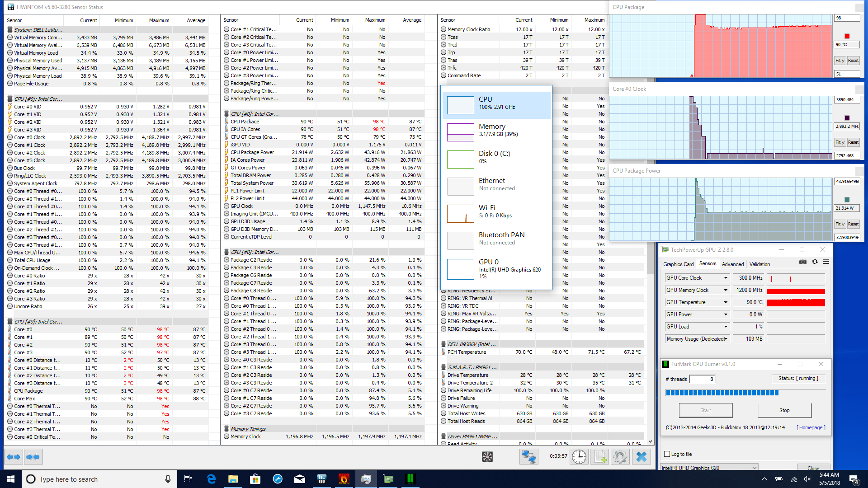Viewport: 868px width, 488px height.
Task: Click the threads count input field
Action: tap(702, 379)
